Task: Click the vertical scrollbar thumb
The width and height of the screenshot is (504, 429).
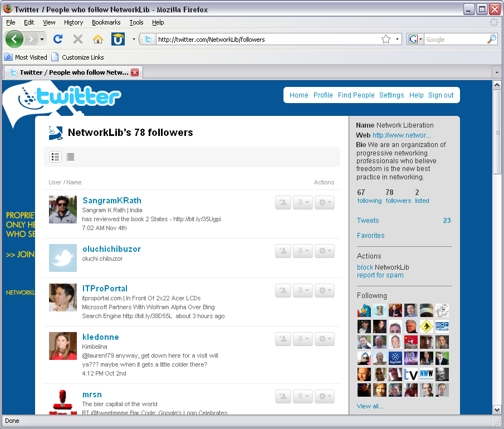Action: [x=497, y=132]
